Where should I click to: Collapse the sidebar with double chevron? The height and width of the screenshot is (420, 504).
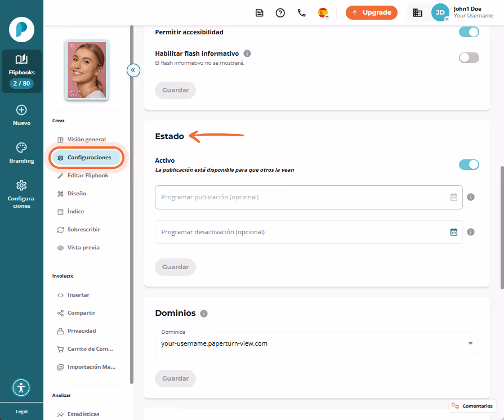[133, 70]
